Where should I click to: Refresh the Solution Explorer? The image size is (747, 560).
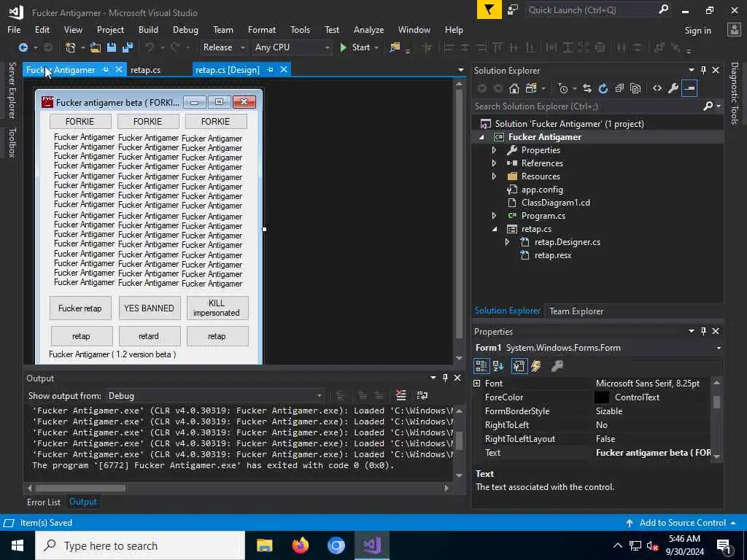coord(603,88)
